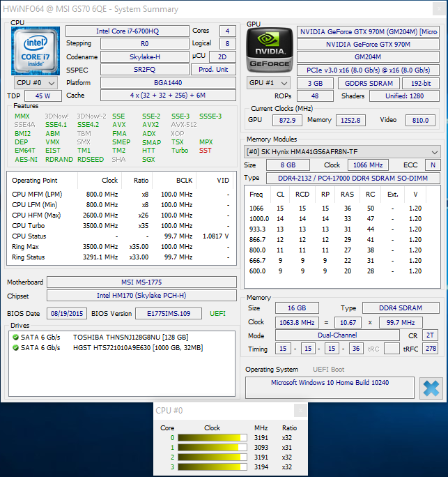Screen dimensions: 448x477
Task: Click the Prod. Unit field
Action: 213,70
